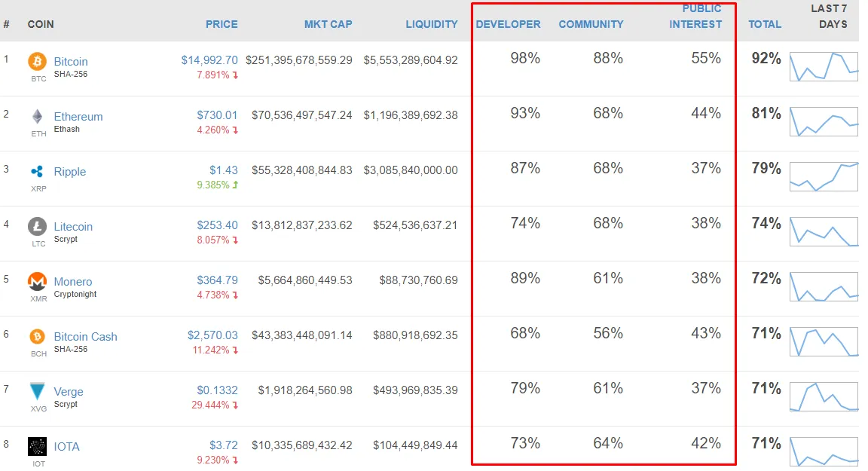
Task: Click the XRP ticker label
Action: pos(38,188)
